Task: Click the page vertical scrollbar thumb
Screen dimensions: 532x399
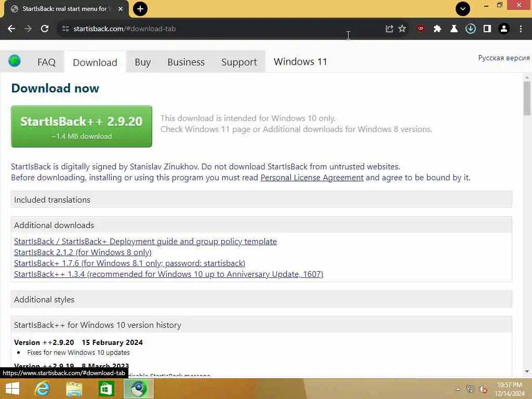Action: (527, 98)
